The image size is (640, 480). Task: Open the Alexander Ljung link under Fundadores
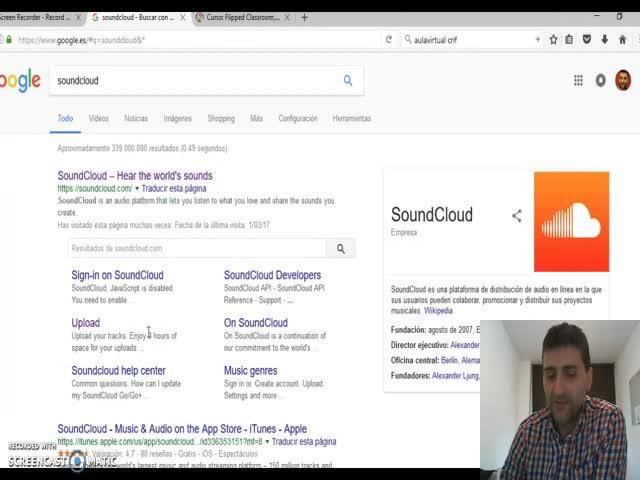(456, 376)
